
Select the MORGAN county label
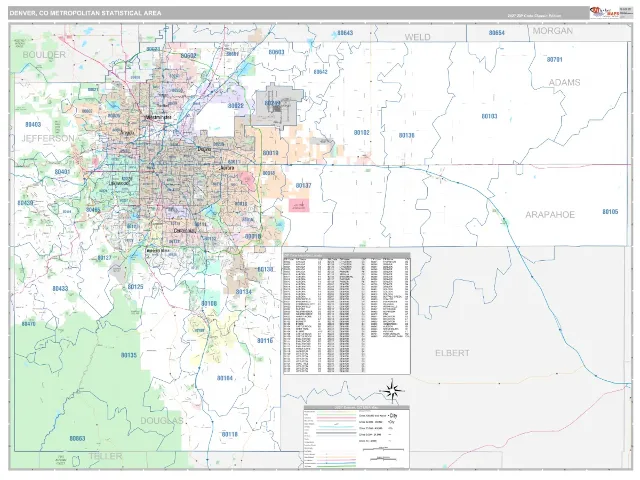[x=553, y=31]
